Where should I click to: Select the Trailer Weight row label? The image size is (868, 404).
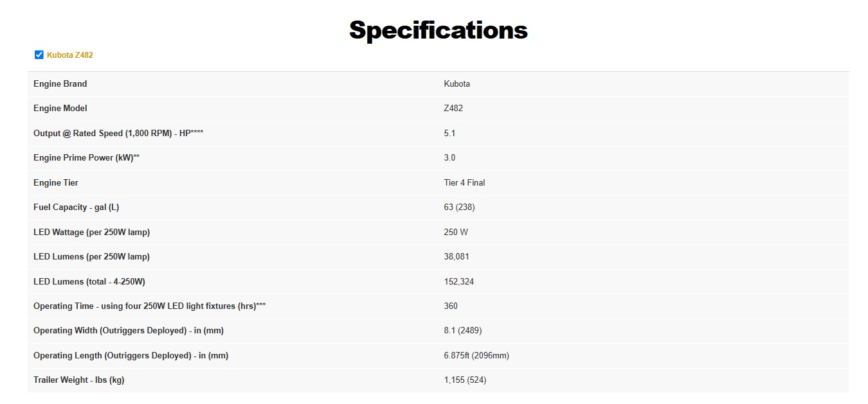tap(78, 380)
